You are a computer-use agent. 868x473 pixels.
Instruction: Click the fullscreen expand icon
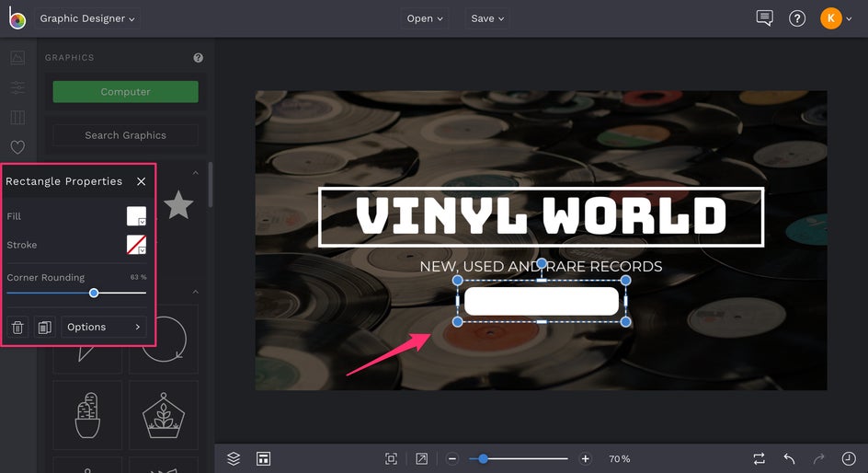pyautogui.click(x=421, y=458)
